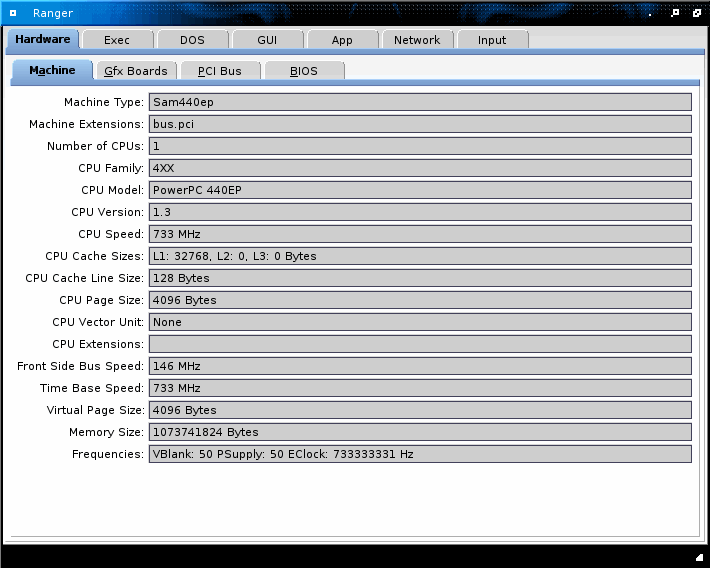View the BIOS sub-tab

click(304, 71)
